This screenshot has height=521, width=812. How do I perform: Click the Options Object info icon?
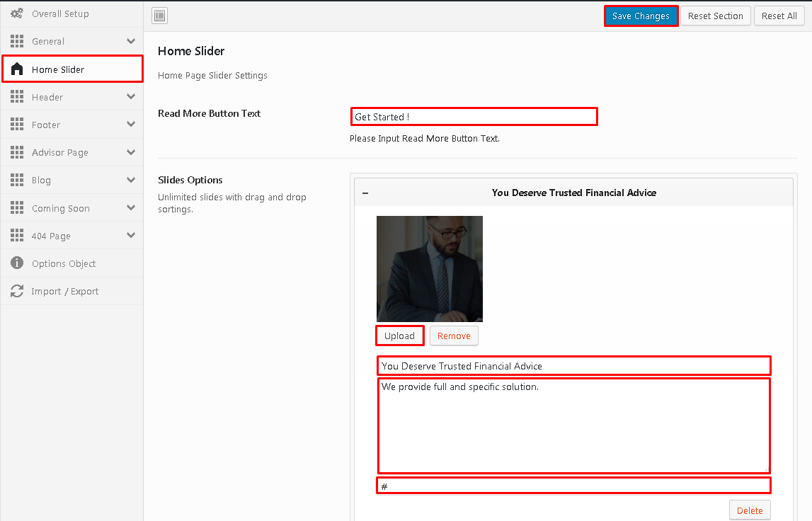coord(17,263)
